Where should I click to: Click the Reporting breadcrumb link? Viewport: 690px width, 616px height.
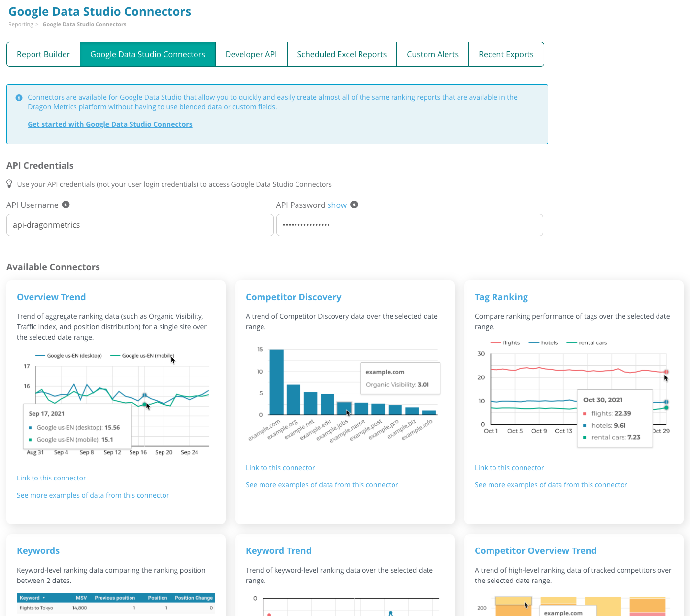[x=21, y=24]
